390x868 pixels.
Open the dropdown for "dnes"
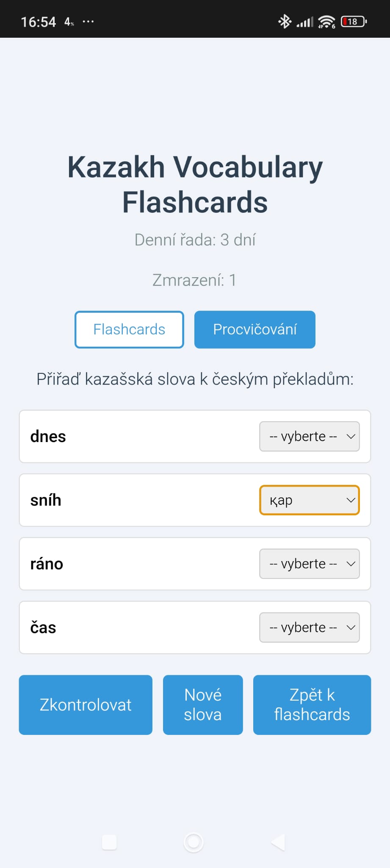click(x=309, y=437)
